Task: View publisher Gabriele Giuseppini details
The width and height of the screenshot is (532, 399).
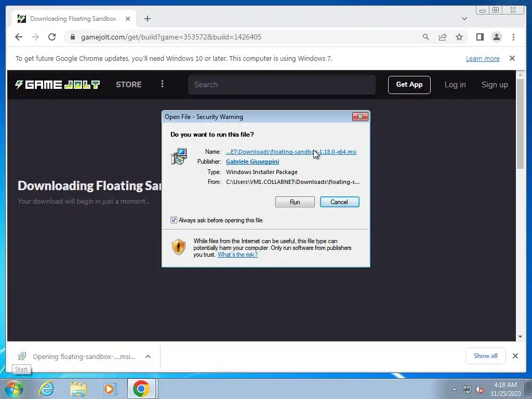Action: [x=252, y=162]
